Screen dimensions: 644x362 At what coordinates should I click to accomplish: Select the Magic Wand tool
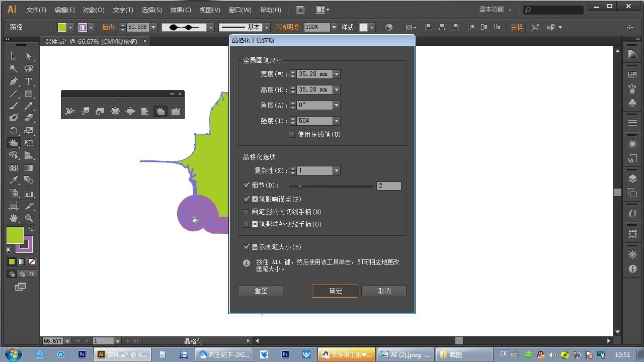(14, 68)
